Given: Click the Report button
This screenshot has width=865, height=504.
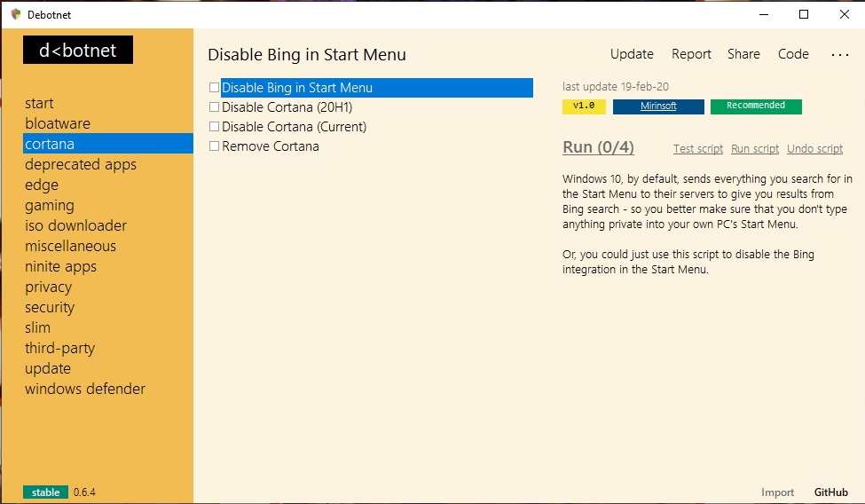Looking at the screenshot, I should click(x=691, y=54).
